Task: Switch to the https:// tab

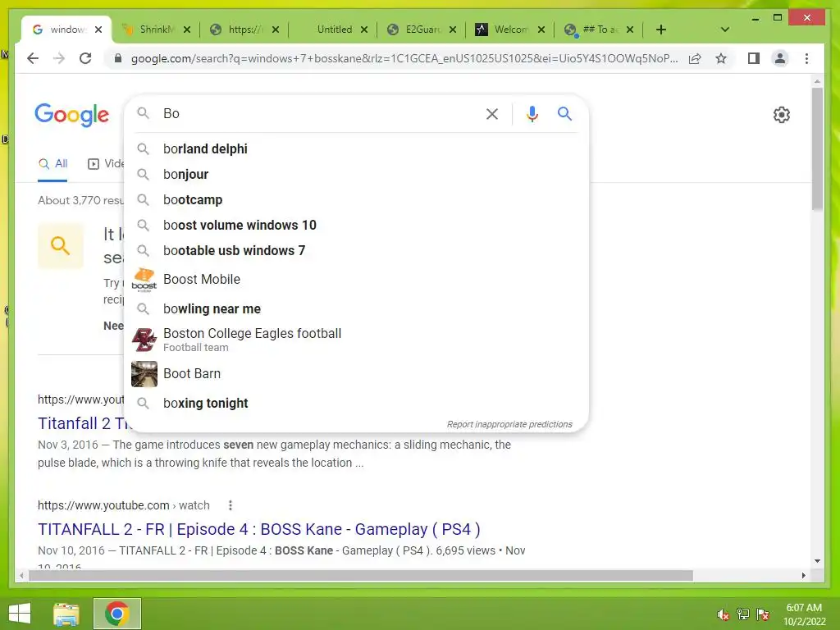Action: click(x=244, y=30)
